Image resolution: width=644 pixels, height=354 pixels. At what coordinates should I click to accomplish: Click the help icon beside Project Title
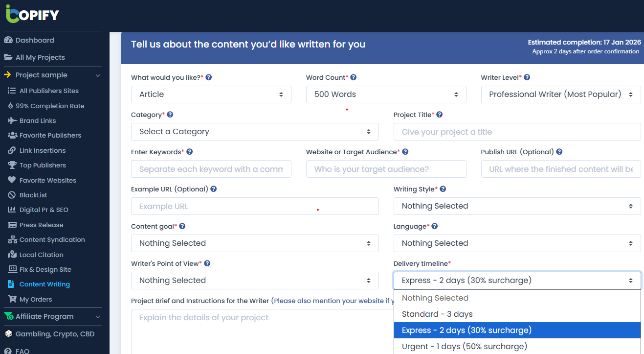[439, 115]
